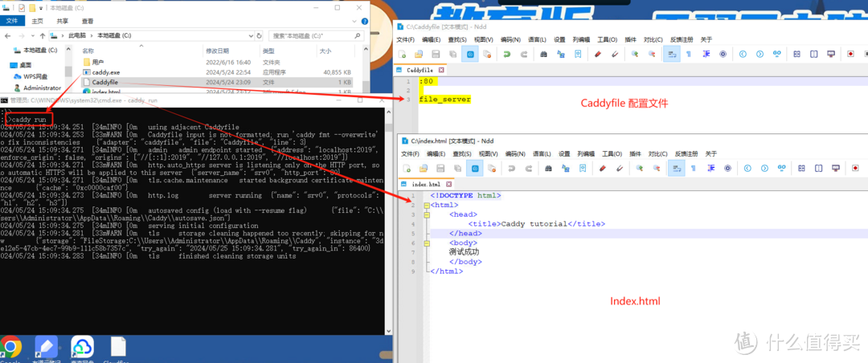The height and width of the screenshot is (363, 868).
Task: Collapse the <body> fold marker
Action: [x=426, y=243]
